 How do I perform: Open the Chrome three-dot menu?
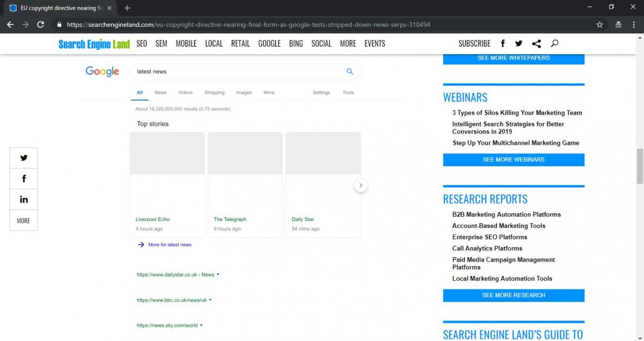[x=634, y=25]
